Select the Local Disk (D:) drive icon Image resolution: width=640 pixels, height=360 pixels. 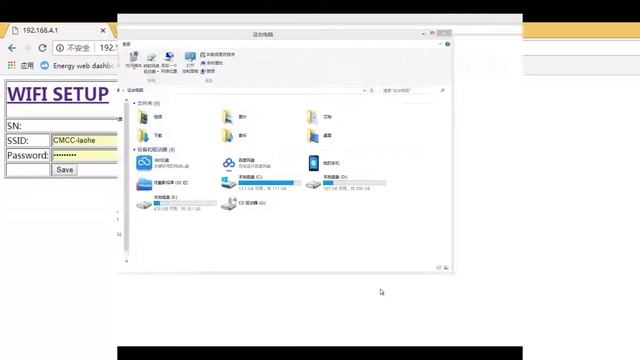coord(313,184)
